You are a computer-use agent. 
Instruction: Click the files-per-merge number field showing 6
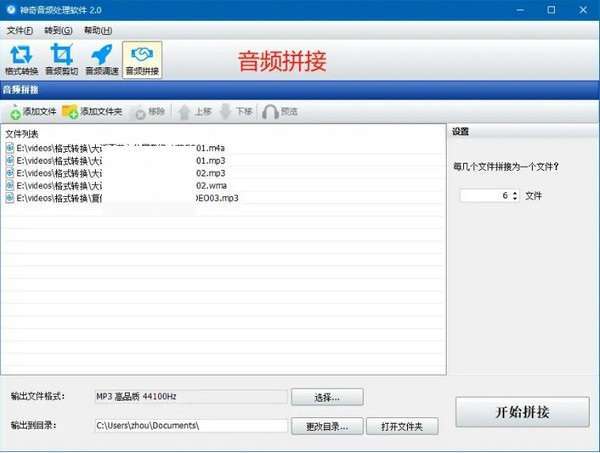[x=486, y=196]
